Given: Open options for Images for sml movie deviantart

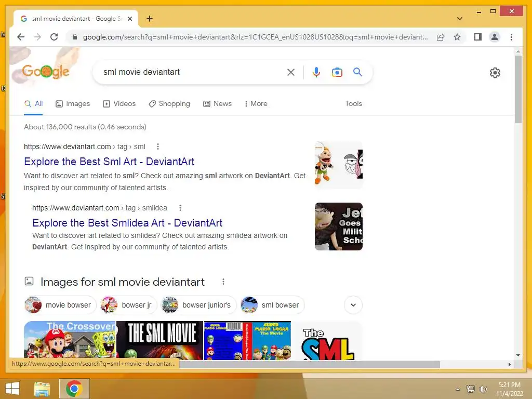Looking at the screenshot, I should [x=223, y=282].
